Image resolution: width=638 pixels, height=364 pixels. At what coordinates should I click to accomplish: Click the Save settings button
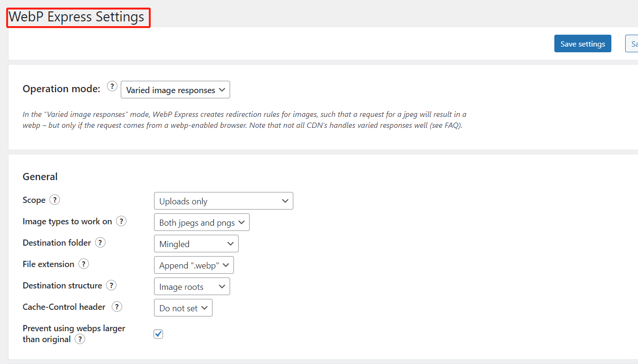(x=582, y=43)
